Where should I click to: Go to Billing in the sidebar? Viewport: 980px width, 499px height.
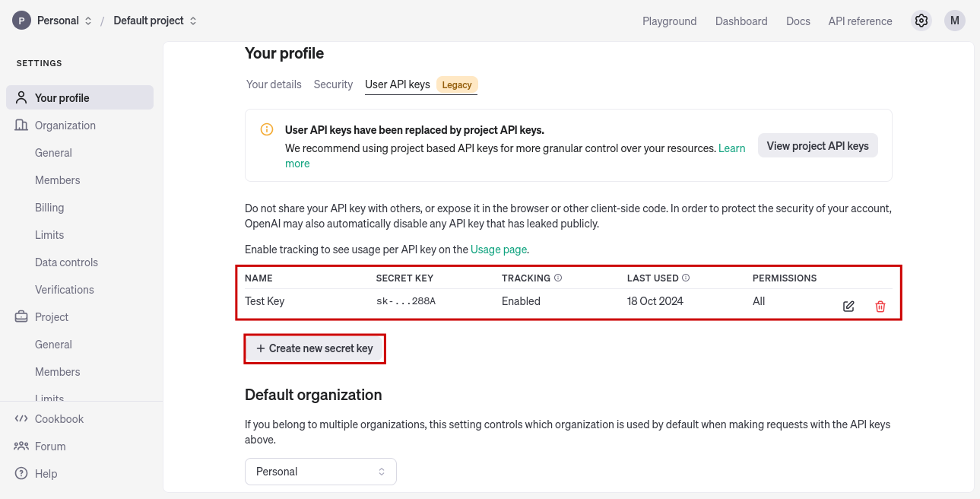[49, 208]
